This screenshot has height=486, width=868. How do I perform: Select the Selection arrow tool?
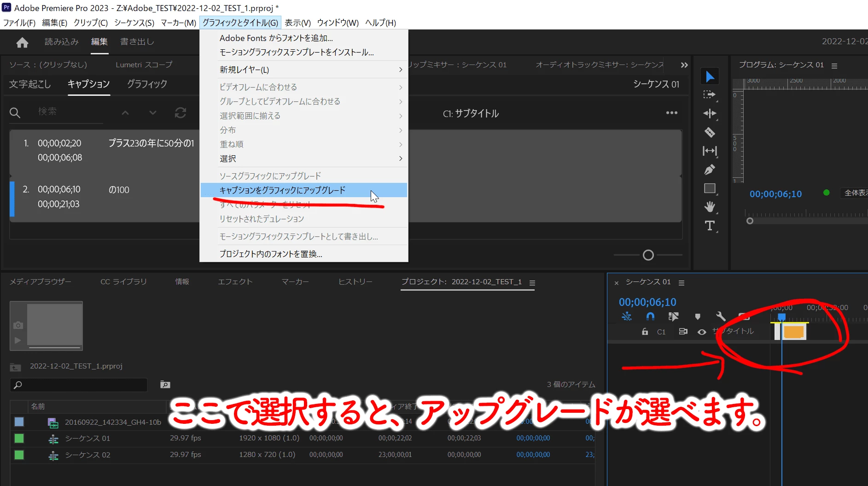pos(710,76)
